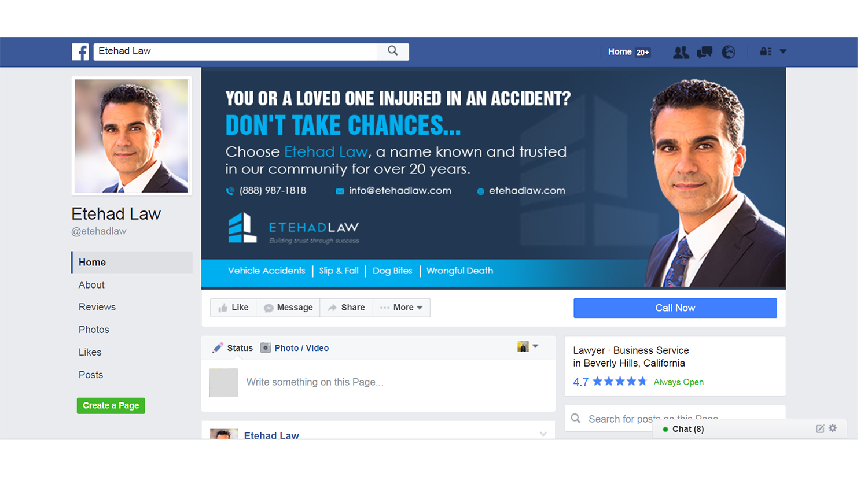The image size is (868, 488).
Task: Open the More dropdown button
Action: [x=401, y=308]
